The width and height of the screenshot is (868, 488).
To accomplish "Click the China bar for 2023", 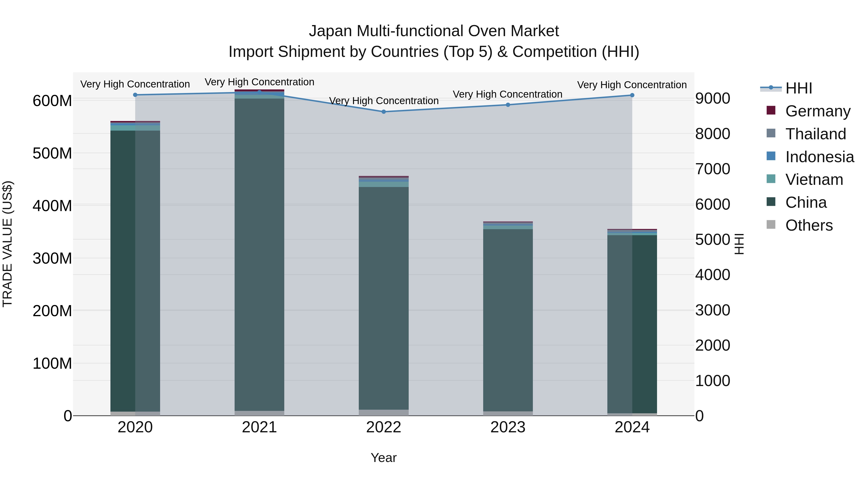I will pos(508,320).
